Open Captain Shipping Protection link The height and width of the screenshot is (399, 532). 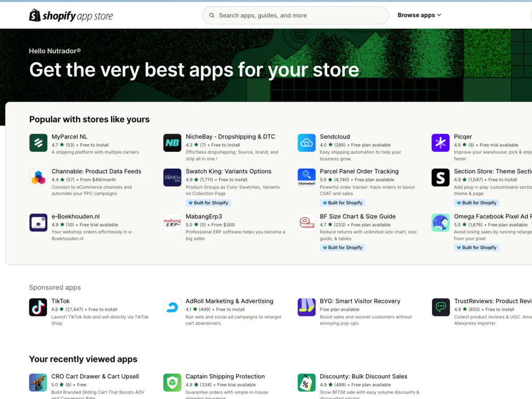(225, 377)
